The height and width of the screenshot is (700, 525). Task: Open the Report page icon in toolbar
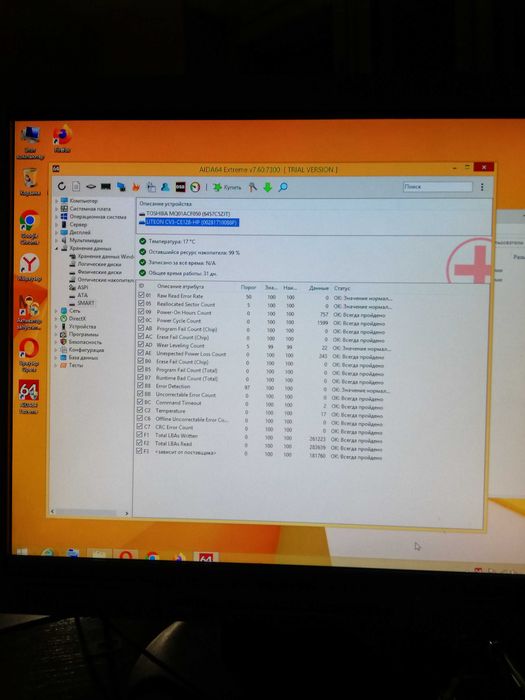76,186
